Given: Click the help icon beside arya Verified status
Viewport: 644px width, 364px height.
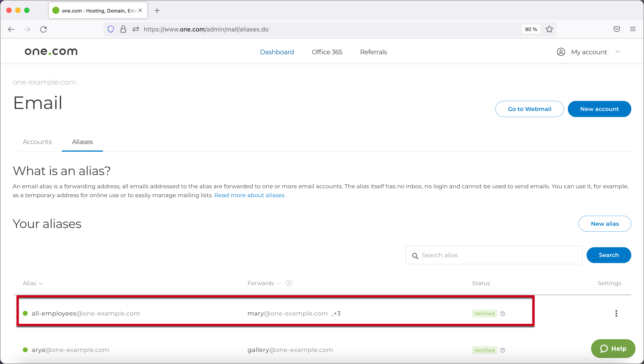Looking at the screenshot, I should tap(502, 350).
